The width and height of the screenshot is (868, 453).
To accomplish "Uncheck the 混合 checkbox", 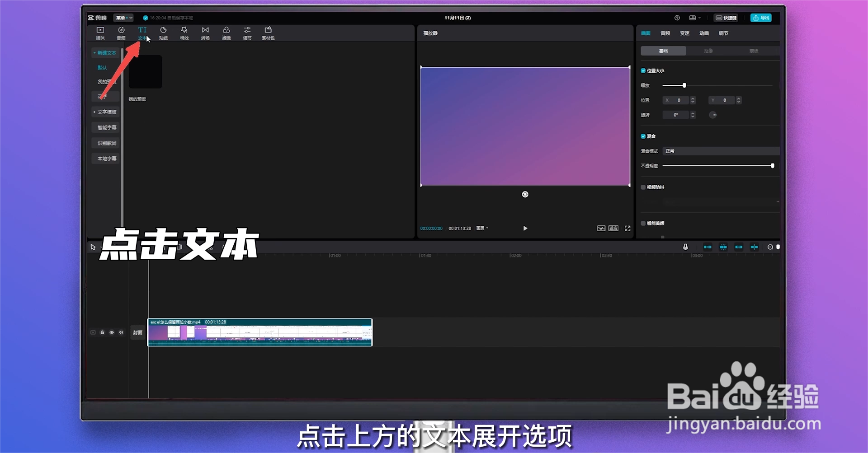I will [643, 136].
